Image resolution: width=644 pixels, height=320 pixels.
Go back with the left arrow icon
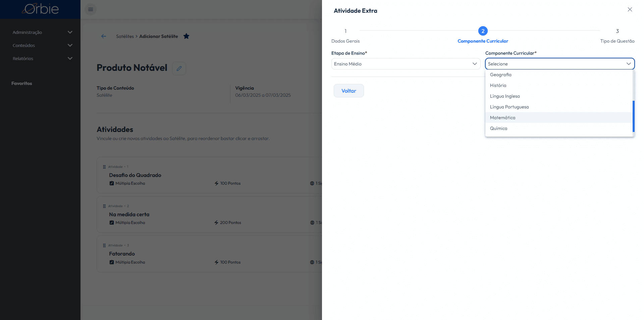point(104,36)
